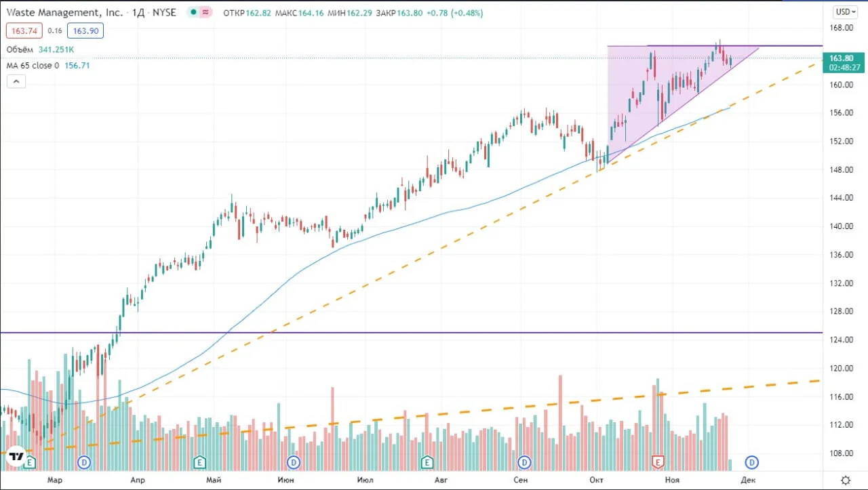Select the Объём volume indicator legend
The height and width of the screenshot is (490, 868).
pos(20,49)
